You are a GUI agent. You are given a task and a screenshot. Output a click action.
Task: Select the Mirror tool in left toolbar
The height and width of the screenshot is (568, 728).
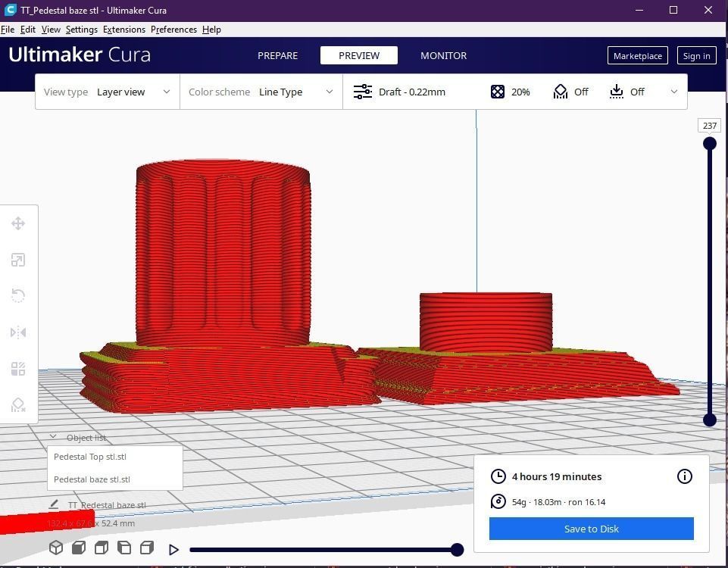pos(18,332)
